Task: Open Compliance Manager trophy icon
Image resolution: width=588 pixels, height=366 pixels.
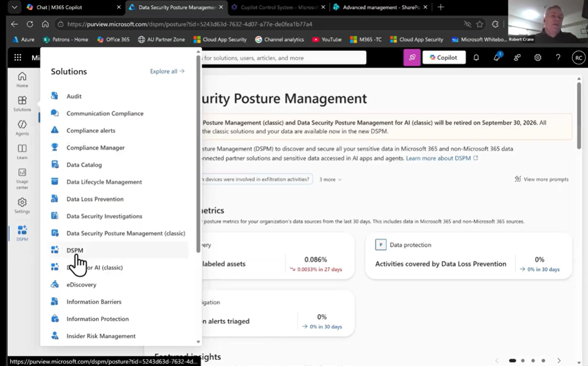Action: point(55,148)
